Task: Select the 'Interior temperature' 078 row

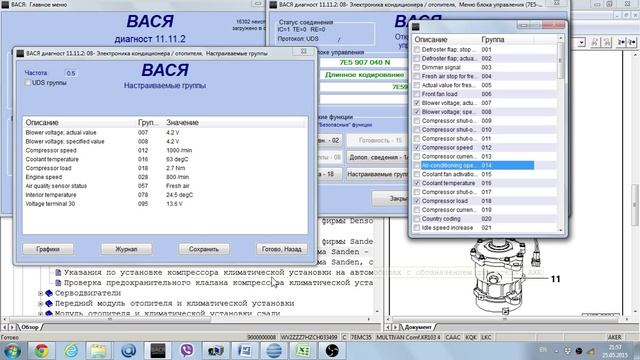Action: coord(165,195)
